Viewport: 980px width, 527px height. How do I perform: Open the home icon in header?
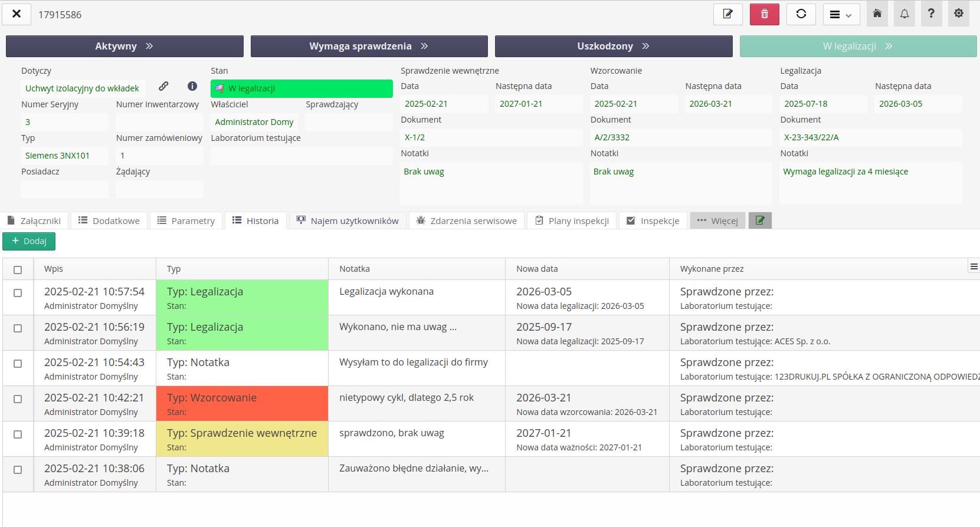[x=877, y=14]
